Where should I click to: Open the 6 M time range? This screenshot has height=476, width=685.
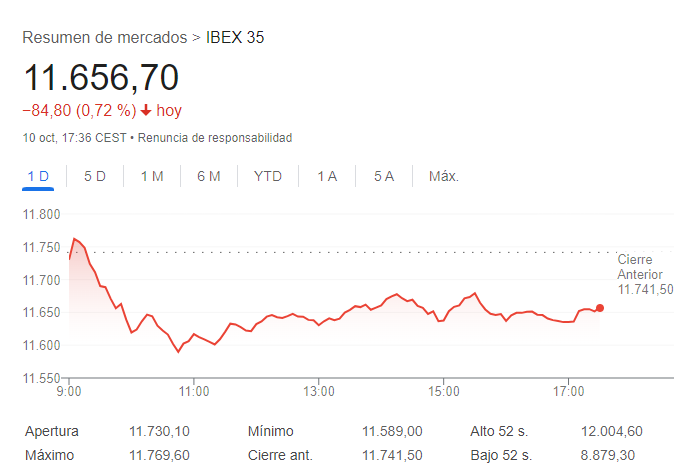pyautogui.click(x=209, y=177)
